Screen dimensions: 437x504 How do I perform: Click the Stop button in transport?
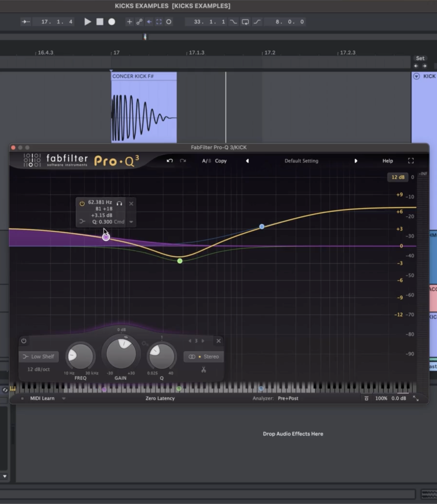[x=100, y=22]
